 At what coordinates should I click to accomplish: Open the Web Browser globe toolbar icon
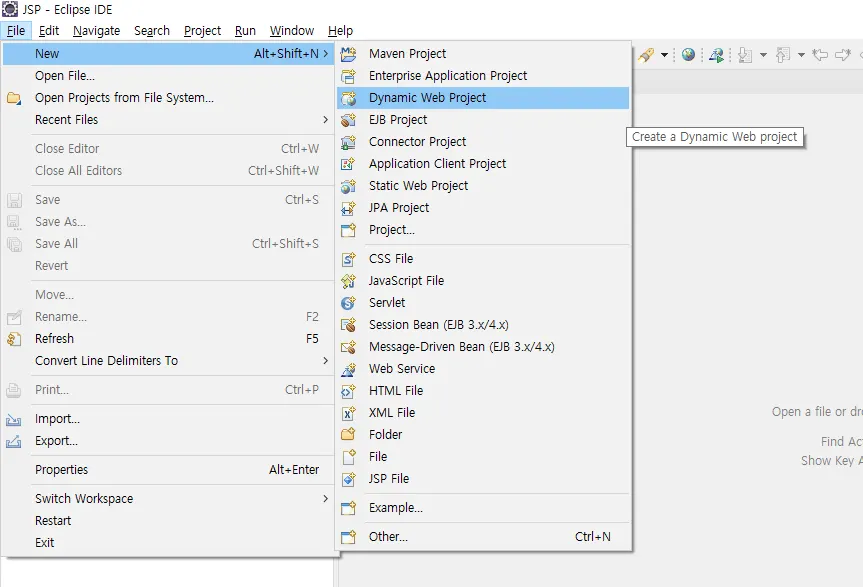pyautogui.click(x=688, y=54)
